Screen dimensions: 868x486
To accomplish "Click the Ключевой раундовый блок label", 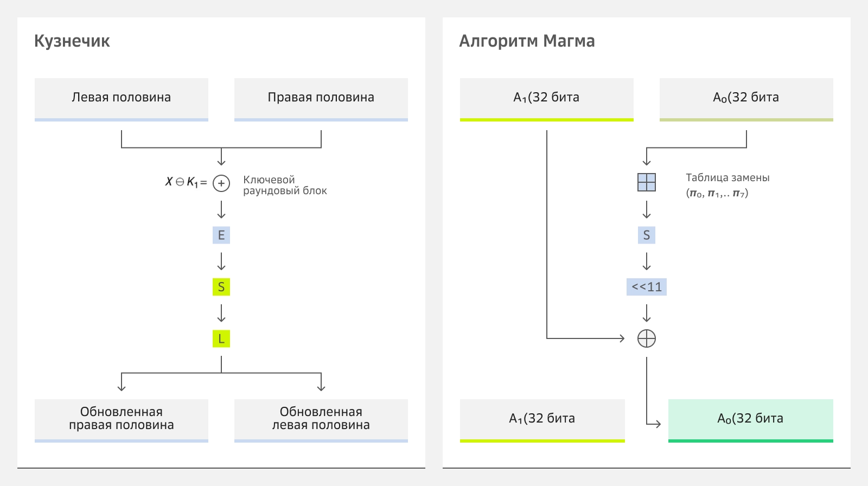I will (285, 185).
